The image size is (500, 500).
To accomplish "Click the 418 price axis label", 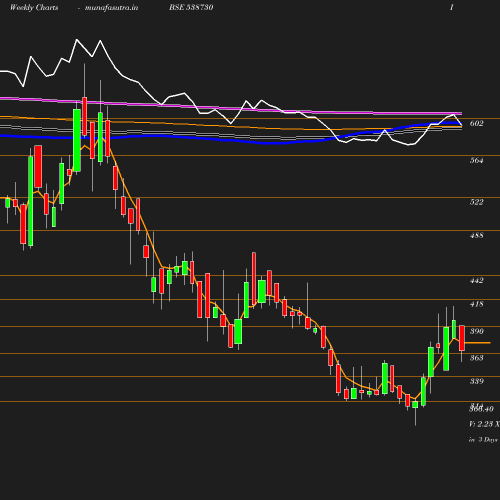I will (476, 304).
